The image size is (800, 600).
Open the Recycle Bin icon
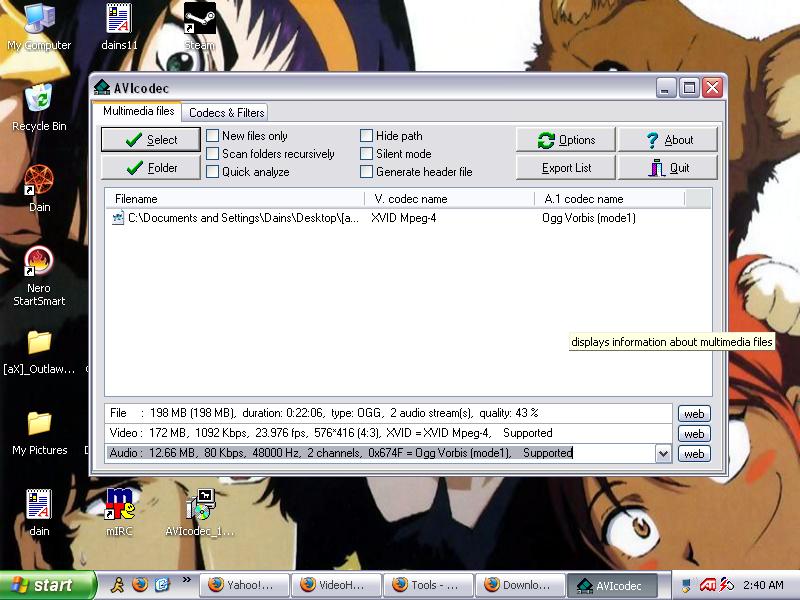(39, 107)
